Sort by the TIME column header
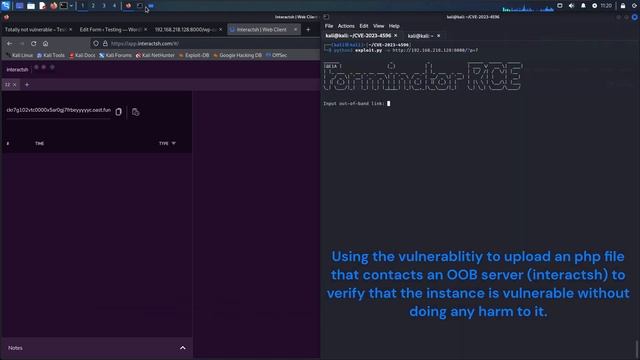The image size is (640, 360). tap(40, 143)
